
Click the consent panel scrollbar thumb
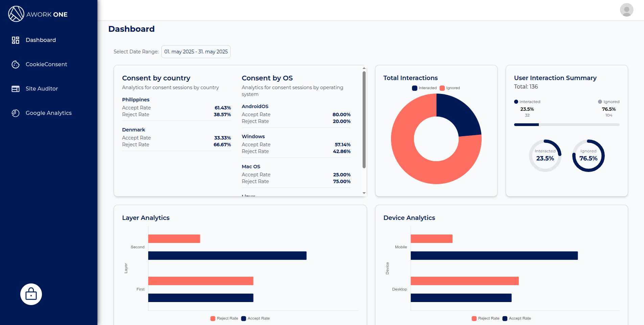[x=364, y=120]
